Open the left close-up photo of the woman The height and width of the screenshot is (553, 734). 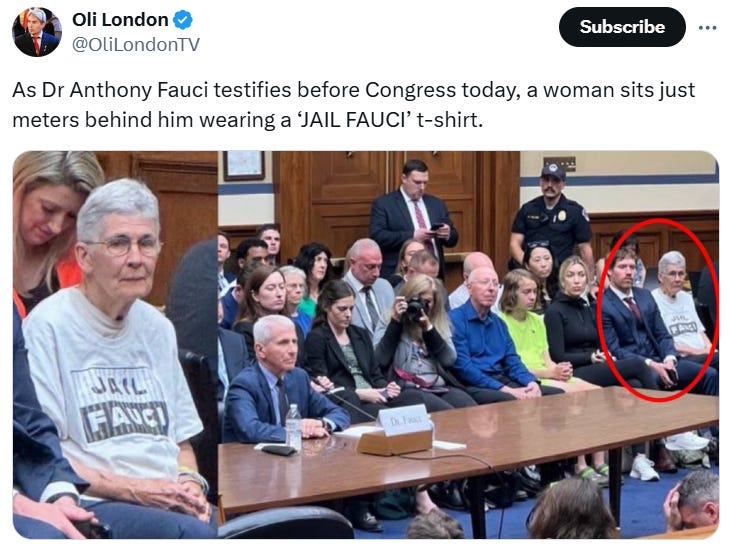pos(115,345)
